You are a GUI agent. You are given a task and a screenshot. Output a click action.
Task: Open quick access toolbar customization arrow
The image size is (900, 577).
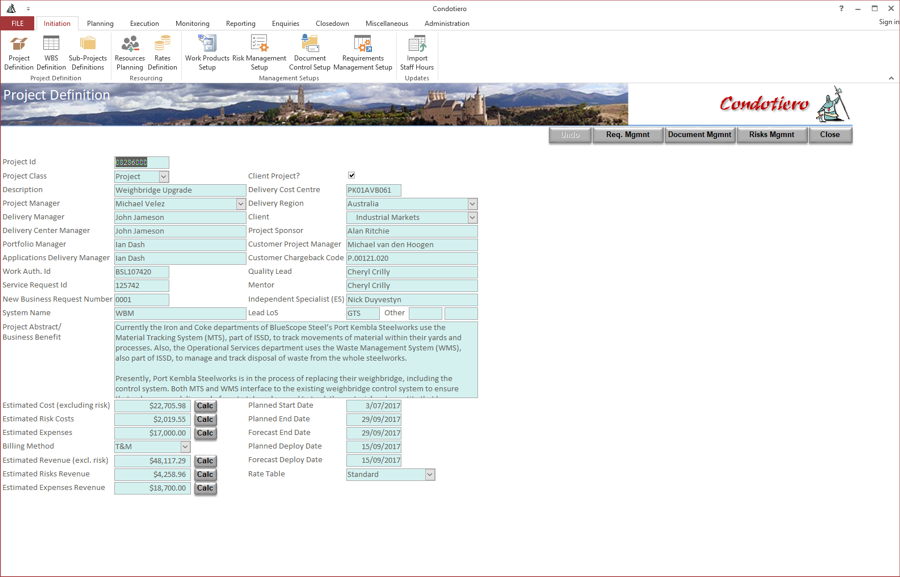coord(28,9)
